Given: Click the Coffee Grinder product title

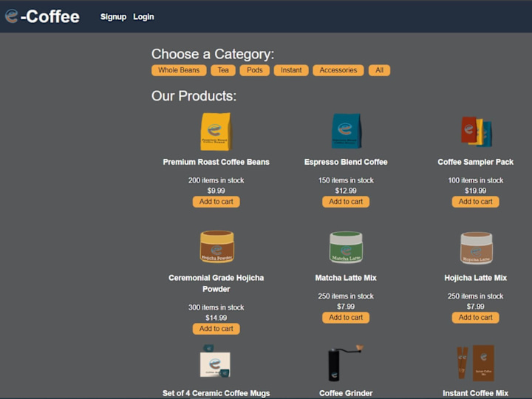Looking at the screenshot, I should click(346, 393).
